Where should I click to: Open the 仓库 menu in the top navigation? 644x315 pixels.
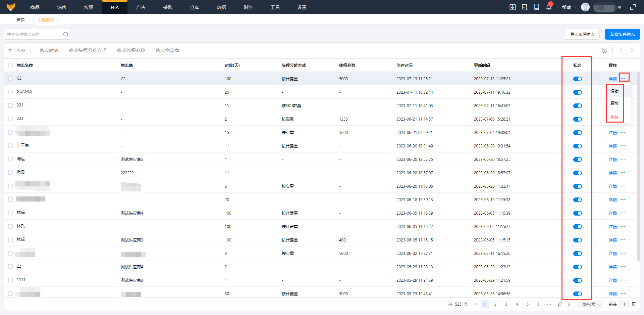195,7
